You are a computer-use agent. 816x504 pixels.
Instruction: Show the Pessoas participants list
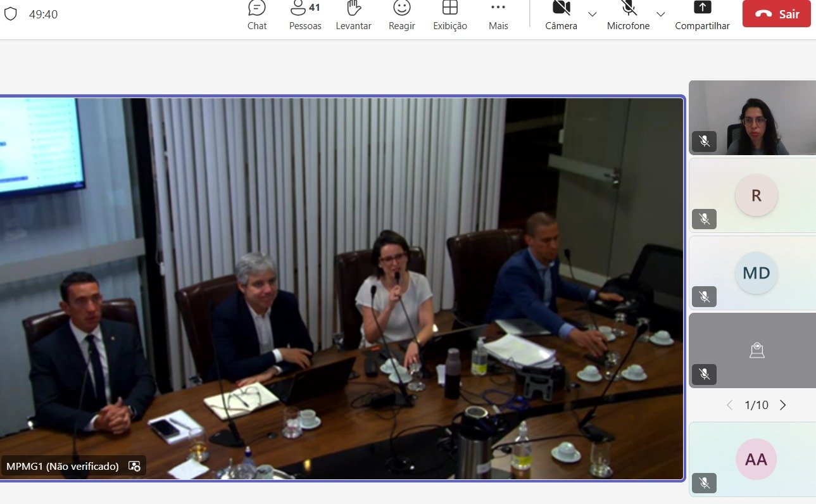305,15
